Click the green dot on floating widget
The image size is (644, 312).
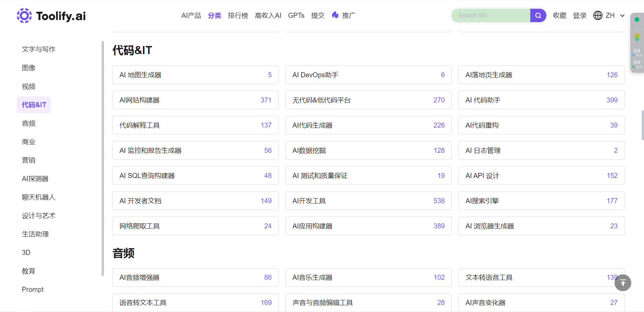pyautogui.click(x=637, y=19)
